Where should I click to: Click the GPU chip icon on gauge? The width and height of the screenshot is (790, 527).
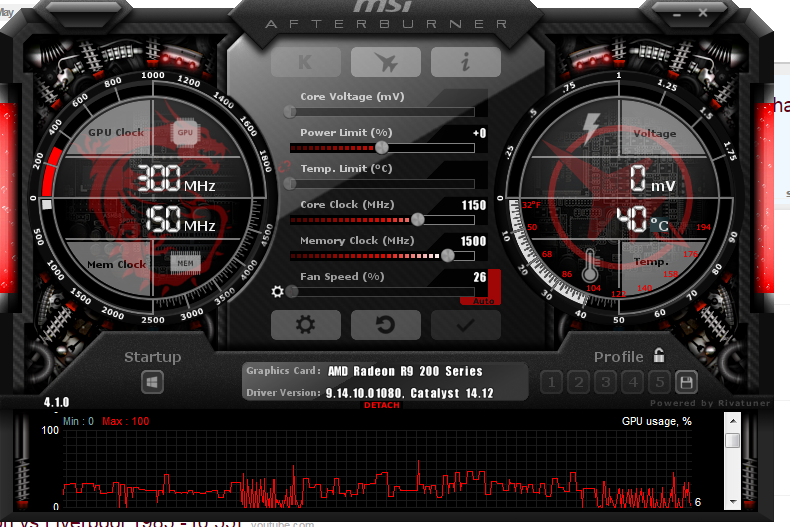pyautogui.click(x=185, y=133)
